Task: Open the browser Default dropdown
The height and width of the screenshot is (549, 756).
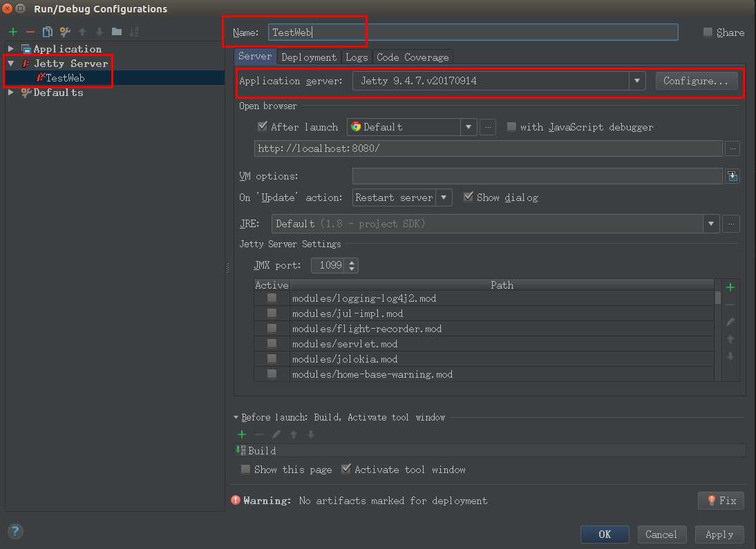Action: (x=468, y=127)
